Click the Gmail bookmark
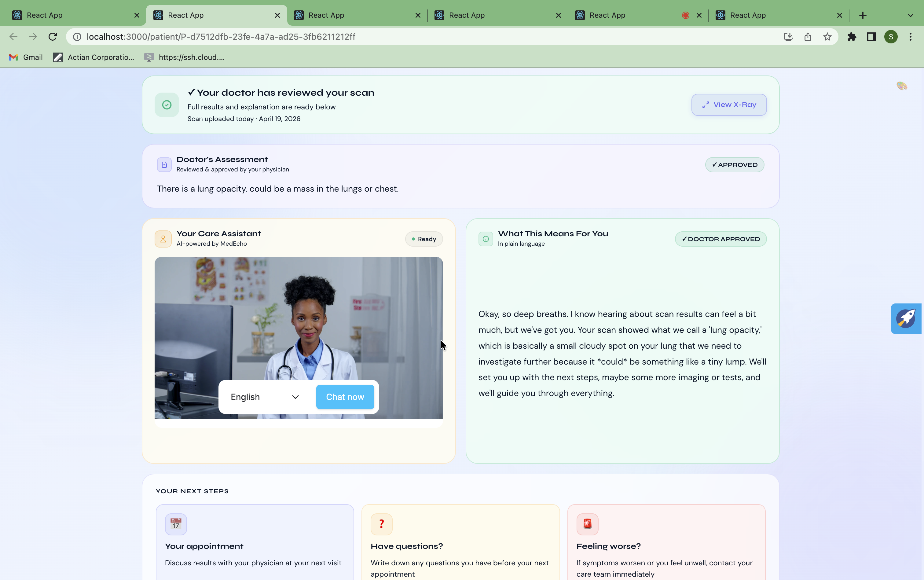924x580 pixels. point(26,57)
